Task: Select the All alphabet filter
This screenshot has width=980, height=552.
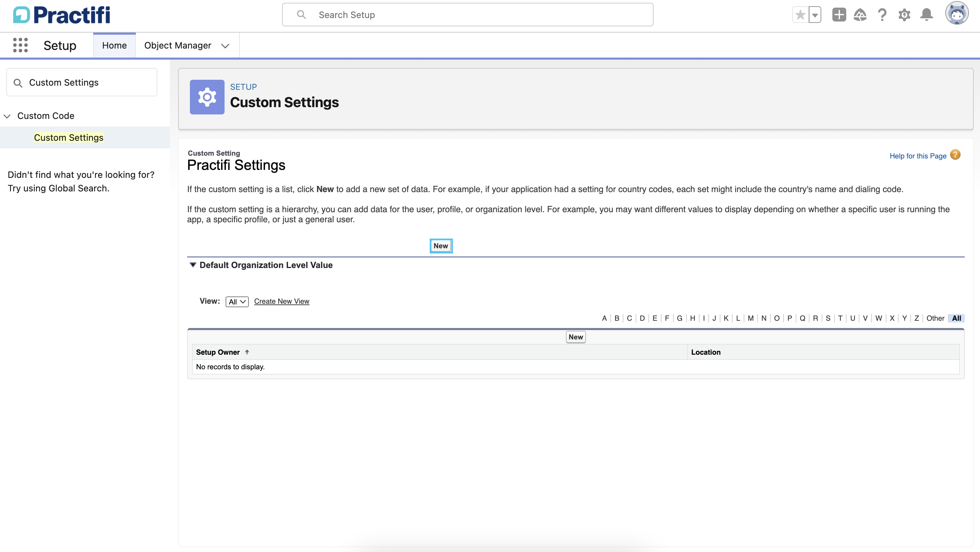Action: click(956, 318)
